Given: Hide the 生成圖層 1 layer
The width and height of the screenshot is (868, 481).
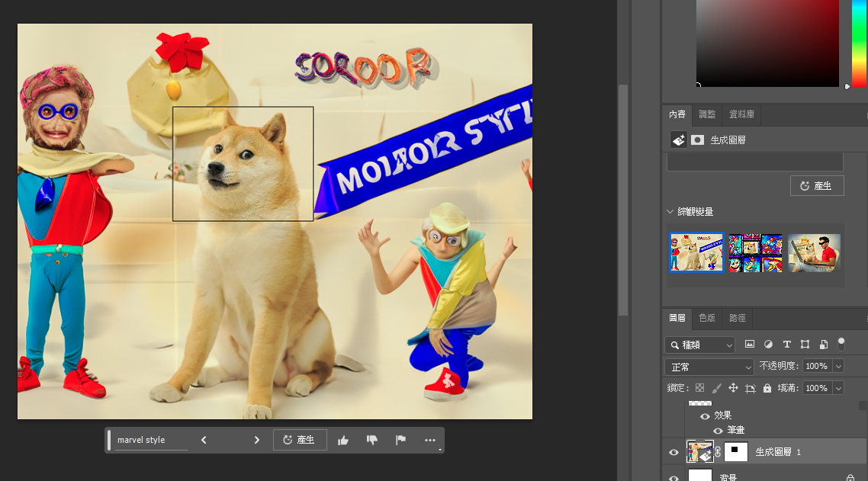Looking at the screenshot, I should click(674, 452).
